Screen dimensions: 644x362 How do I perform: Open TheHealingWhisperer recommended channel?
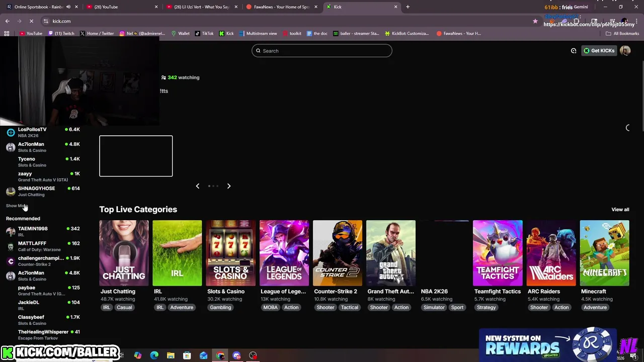coord(43,334)
